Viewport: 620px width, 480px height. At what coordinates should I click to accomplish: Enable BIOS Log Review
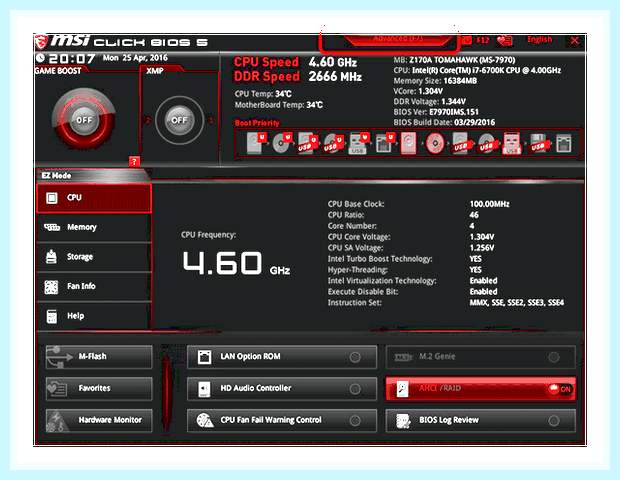480,420
